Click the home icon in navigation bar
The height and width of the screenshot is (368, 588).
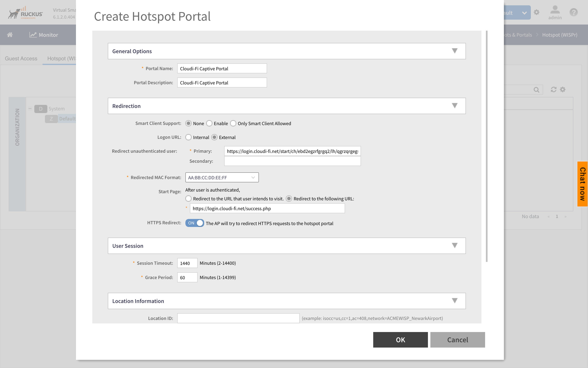(x=10, y=35)
